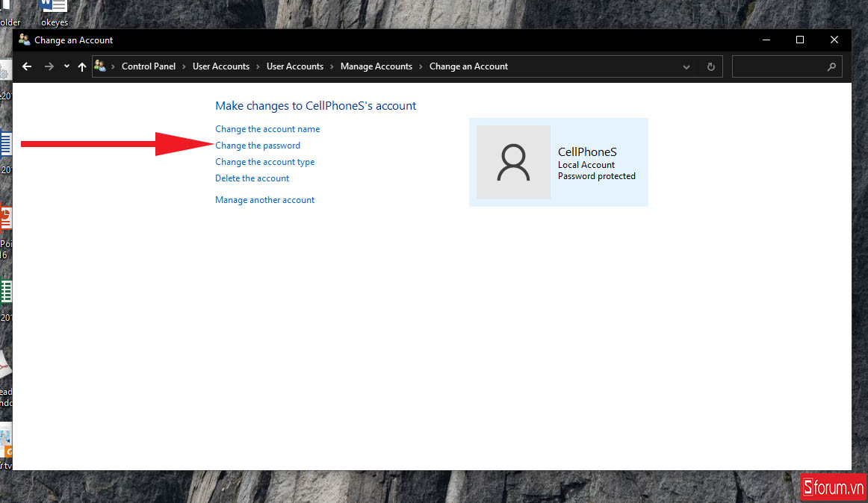Viewport: 868px width, 503px height.
Task: Click Delete the account link
Action: [252, 178]
